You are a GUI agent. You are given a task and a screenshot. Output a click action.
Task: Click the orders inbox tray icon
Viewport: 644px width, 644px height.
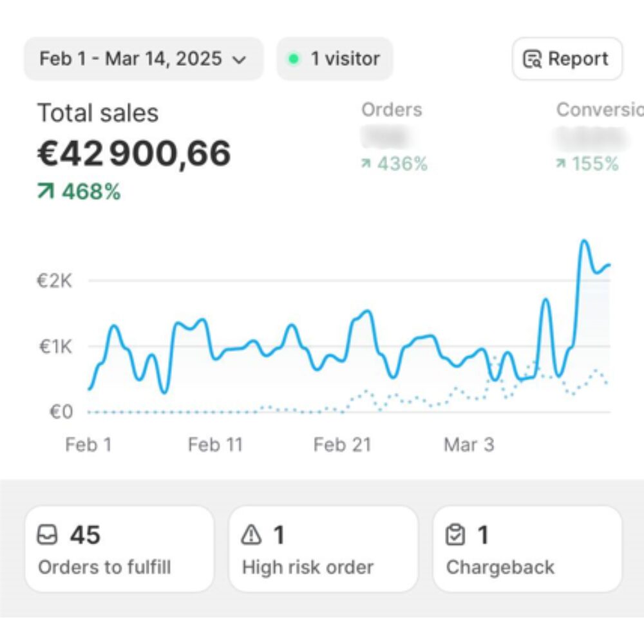(x=48, y=535)
